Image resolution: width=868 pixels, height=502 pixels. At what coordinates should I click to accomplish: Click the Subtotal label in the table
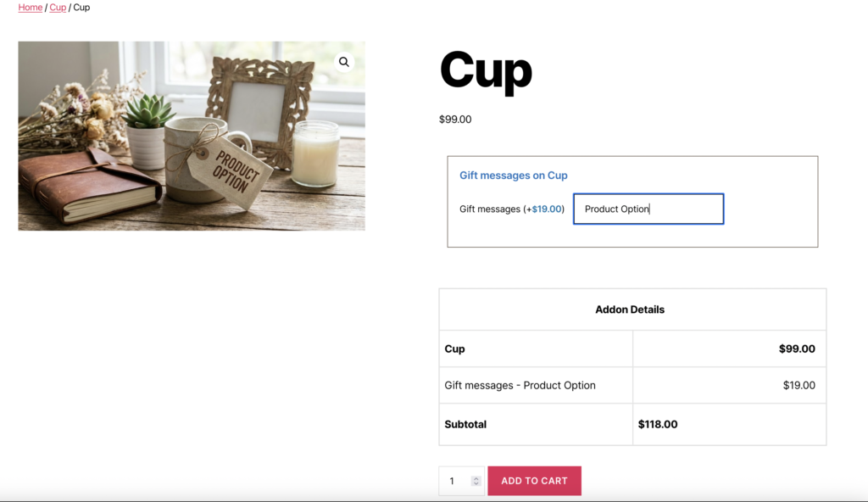pos(465,424)
